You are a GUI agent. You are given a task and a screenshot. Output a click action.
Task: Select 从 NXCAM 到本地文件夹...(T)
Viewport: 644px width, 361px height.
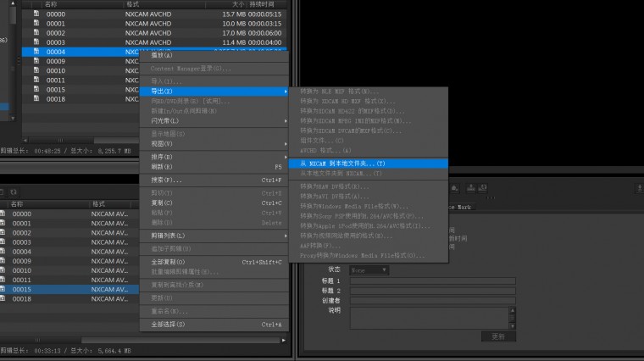coord(368,164)
